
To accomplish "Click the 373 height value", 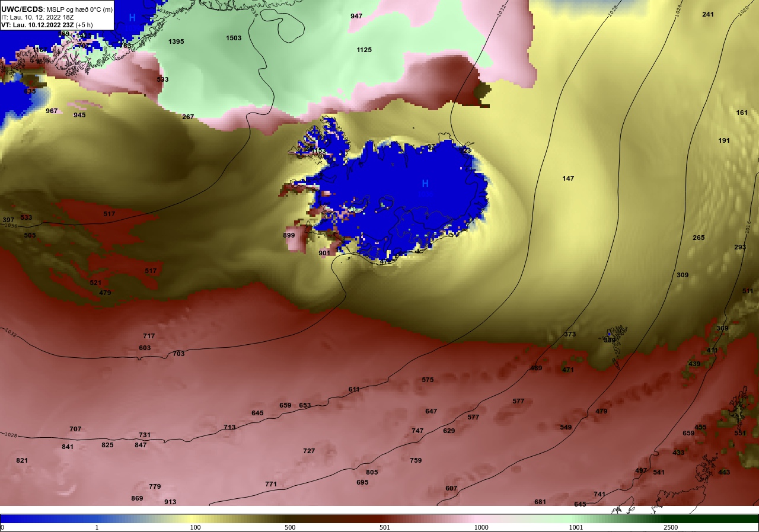I will point(570,334).
